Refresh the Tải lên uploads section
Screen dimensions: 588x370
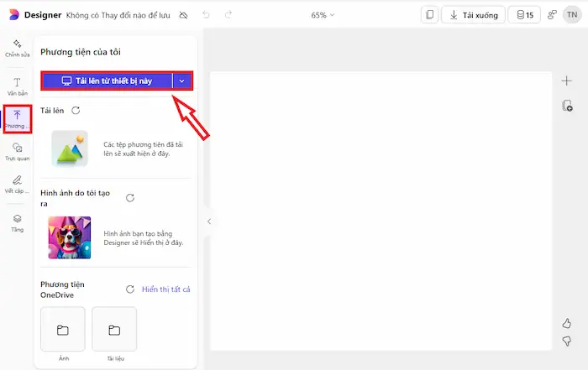76,111
